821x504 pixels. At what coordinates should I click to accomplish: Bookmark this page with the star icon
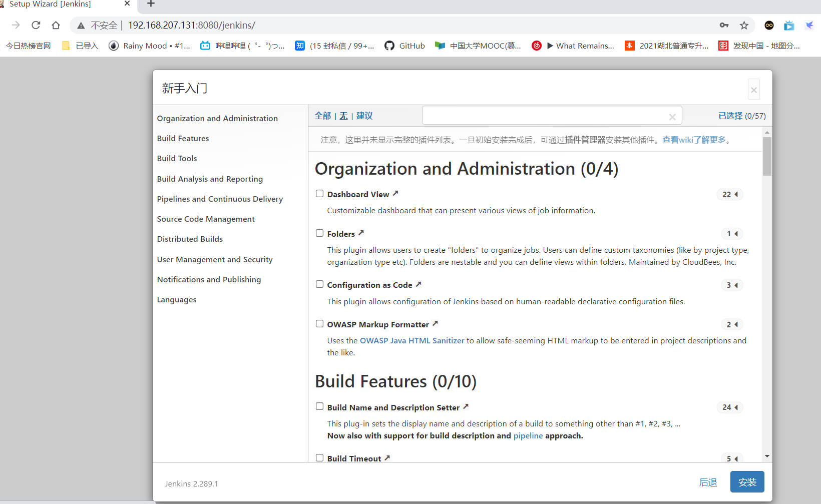(x=744, y=25)
